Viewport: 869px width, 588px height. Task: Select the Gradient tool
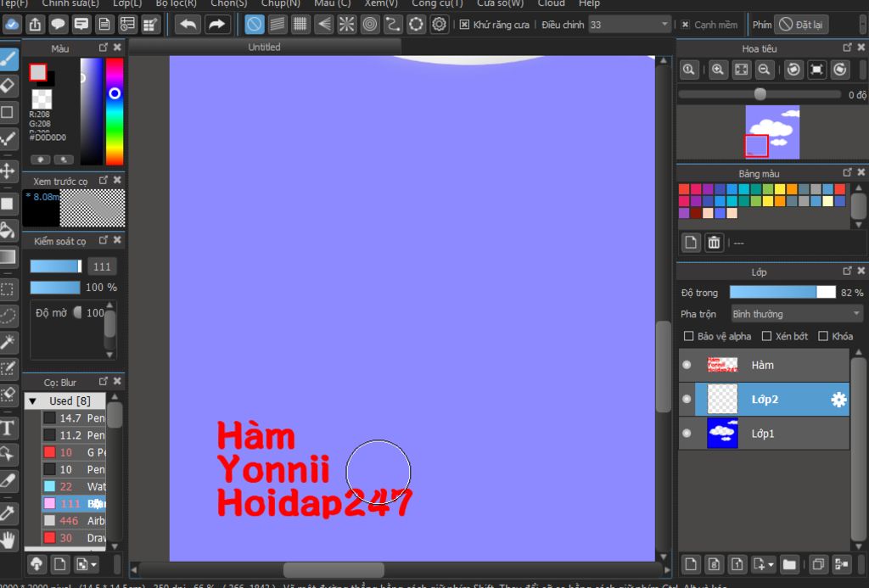coord(8,257)
